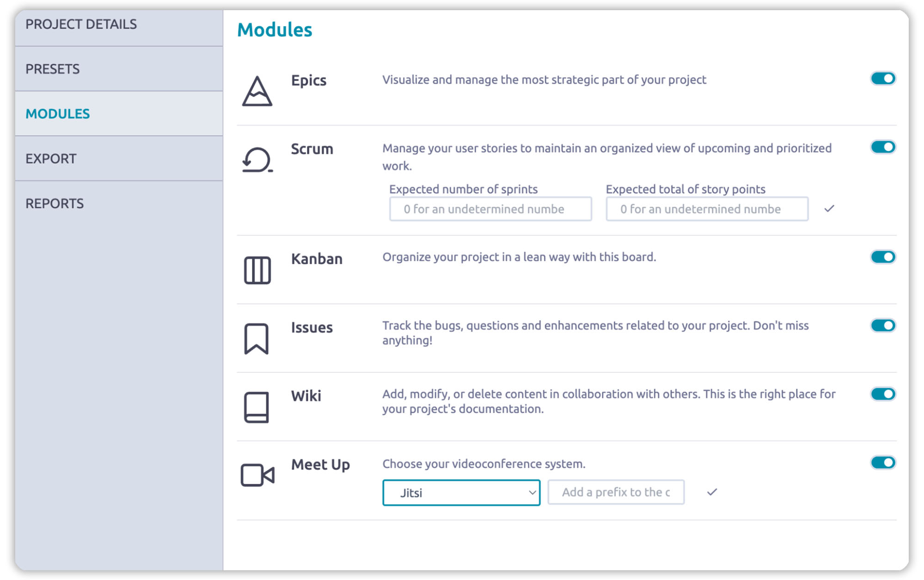Click the Meet Up video camera icon
This screenshot has width=924, height=580.
coord(257,475)
